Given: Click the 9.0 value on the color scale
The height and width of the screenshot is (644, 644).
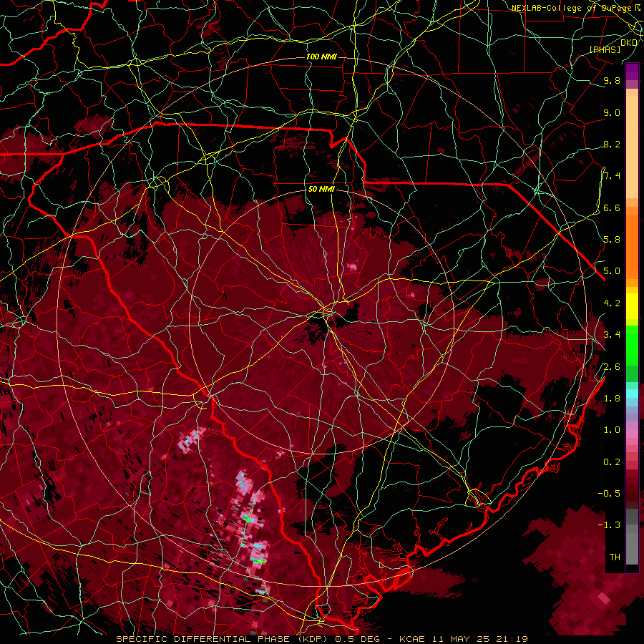Looking at the screenshot, I should pos(612,112).
